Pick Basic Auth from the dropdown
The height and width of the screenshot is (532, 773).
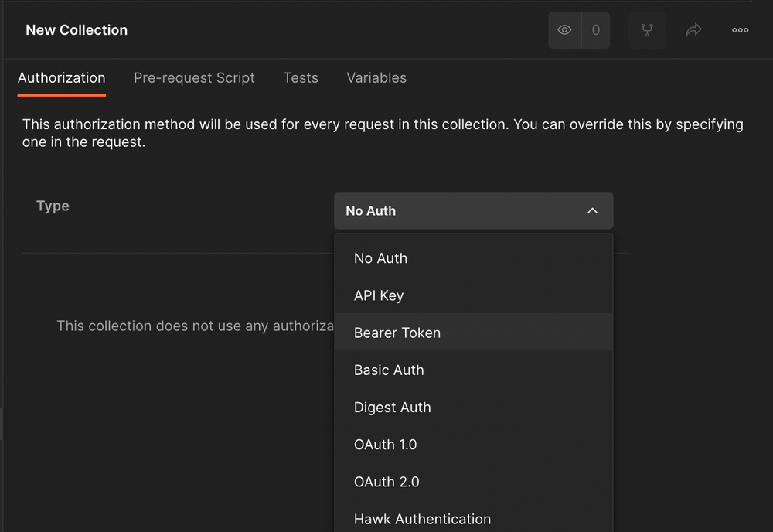pos(389,370)
